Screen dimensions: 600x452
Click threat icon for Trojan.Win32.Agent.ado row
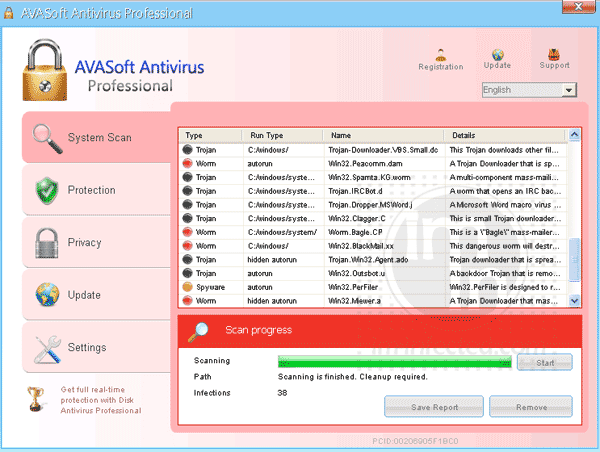(x=188, y=259)
